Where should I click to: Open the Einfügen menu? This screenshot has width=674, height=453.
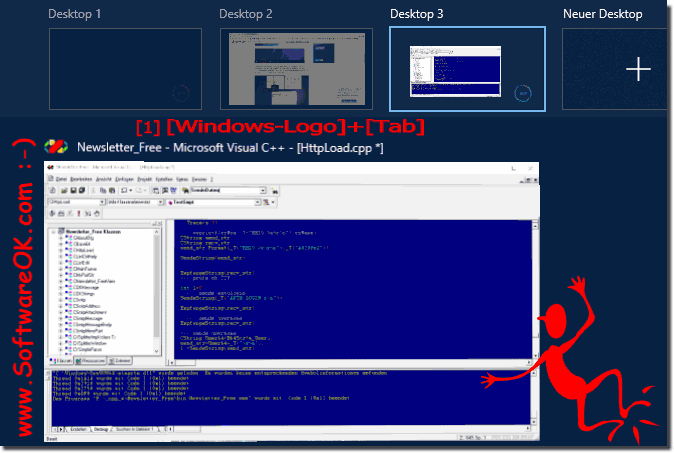[x=124, y=179]
